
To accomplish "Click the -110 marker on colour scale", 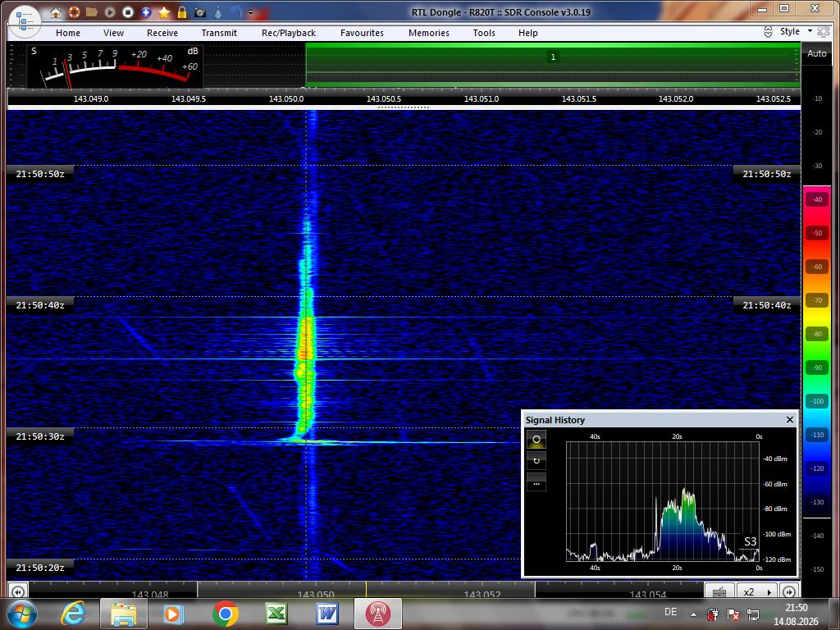I will [x=817, y=435].
